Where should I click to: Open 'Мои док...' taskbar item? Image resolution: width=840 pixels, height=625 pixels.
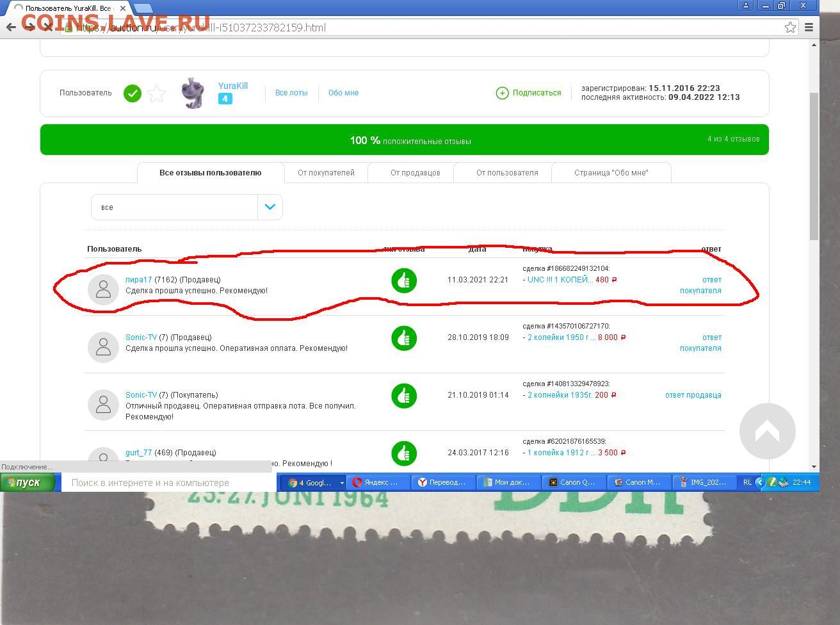tap(509, 483)
